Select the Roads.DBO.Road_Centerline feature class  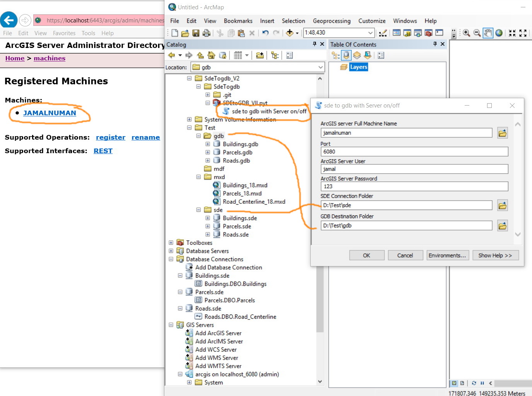click(x=240, y=317)
